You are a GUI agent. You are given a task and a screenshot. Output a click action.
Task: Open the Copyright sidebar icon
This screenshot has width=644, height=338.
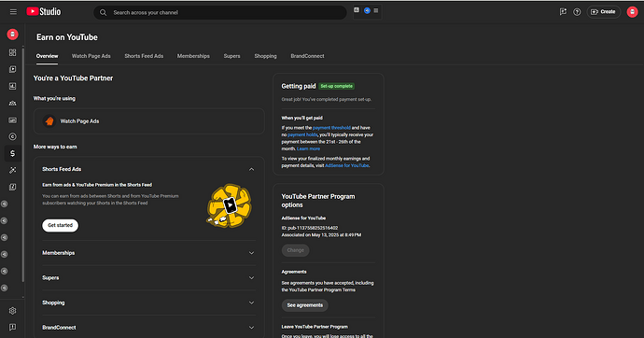click(x=12, y=136)
